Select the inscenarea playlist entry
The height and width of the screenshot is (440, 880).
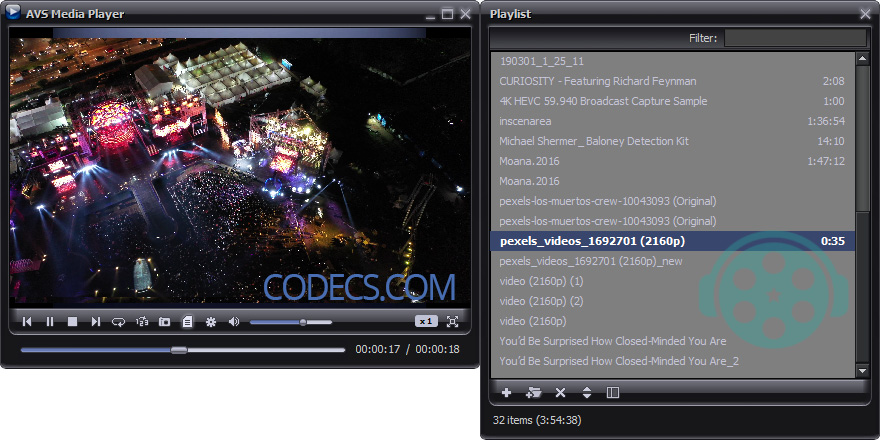[672, 121]
